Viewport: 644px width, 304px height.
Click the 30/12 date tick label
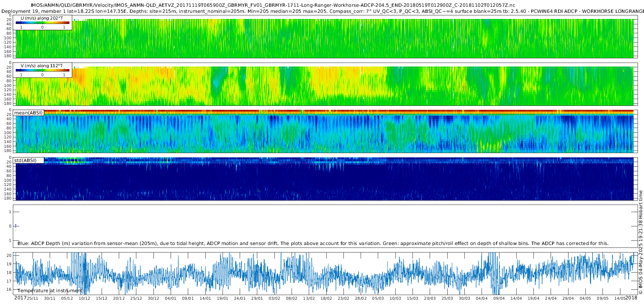153,298
